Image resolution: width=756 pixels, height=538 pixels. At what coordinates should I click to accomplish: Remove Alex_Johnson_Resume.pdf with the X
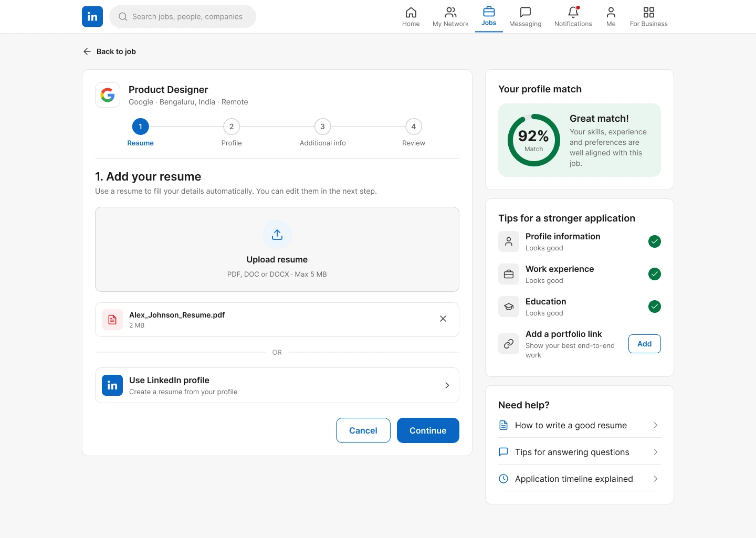(x=443, y=319)
